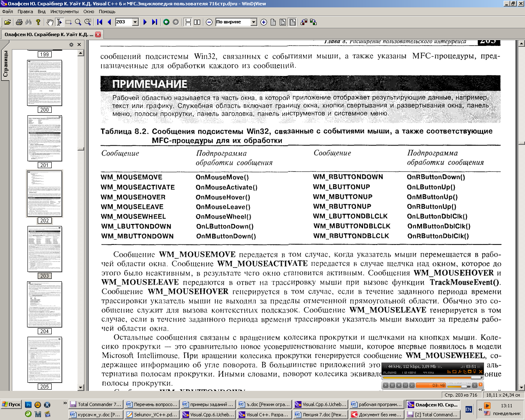Viewport: 525px width, 420px height.
Task: Click status bar 'Стр. 203 из 716'
Action: coord(461,395)
